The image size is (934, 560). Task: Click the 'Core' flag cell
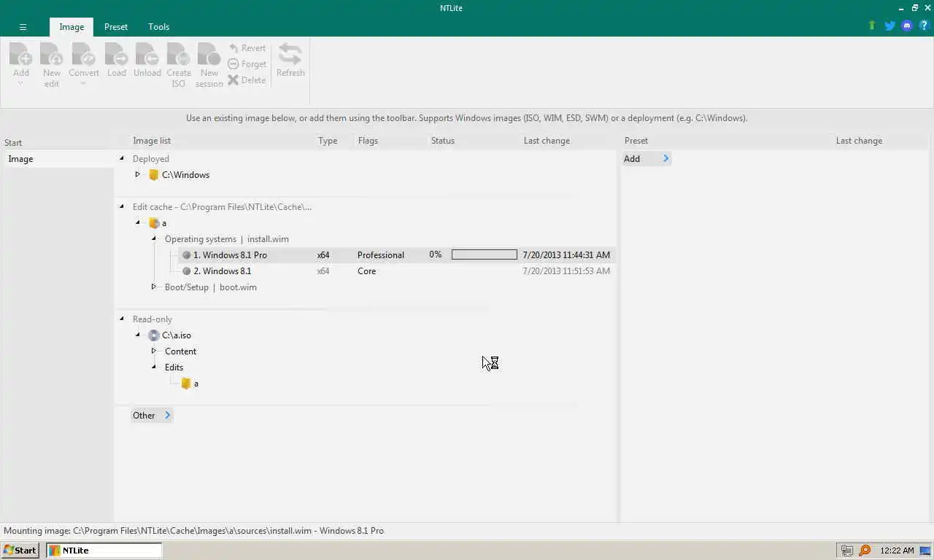367,271
